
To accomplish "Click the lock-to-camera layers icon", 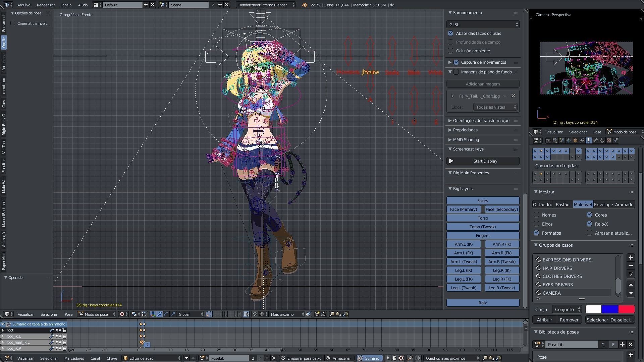I will (x=246, y=314).
